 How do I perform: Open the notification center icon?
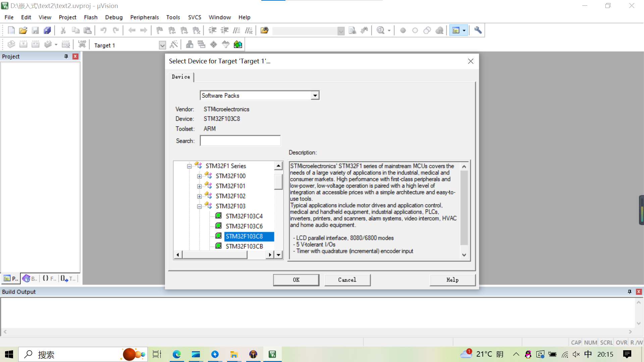click(627, 354)
